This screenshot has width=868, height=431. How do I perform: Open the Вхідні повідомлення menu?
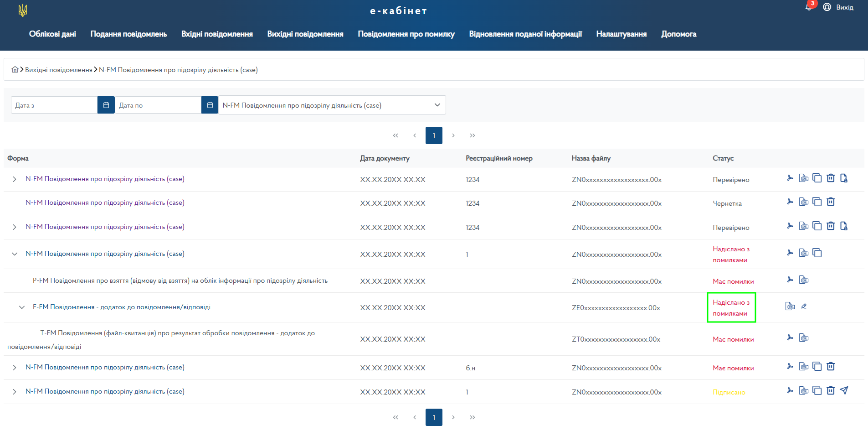click(217, 34)
